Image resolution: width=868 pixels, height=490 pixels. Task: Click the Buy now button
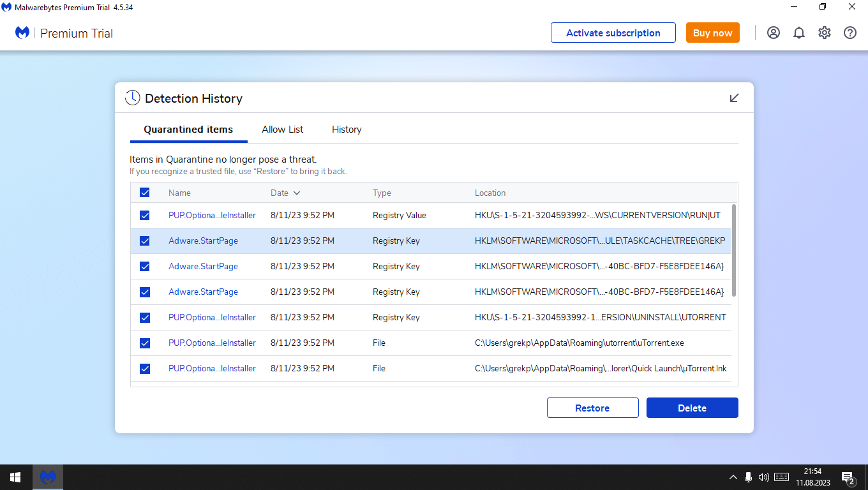pyautogui.click(x=713, y=33)
